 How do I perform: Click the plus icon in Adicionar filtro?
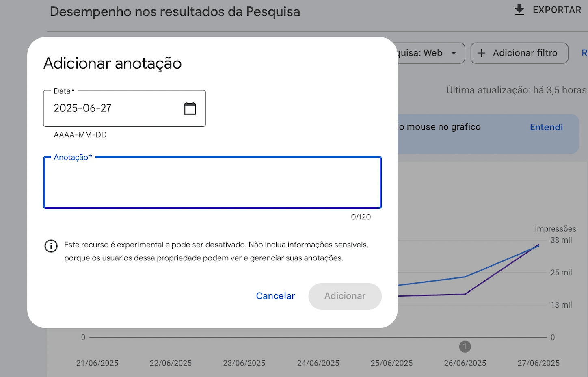tap(481, 53)
